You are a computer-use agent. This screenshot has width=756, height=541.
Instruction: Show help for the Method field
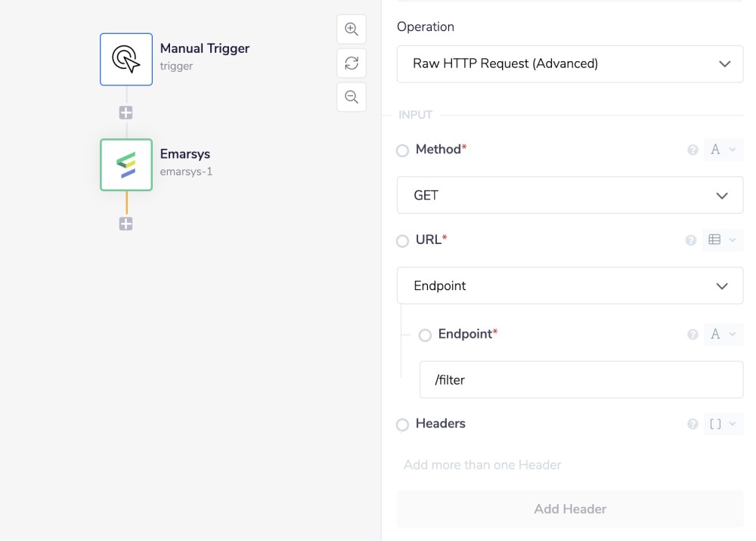pos(692,150)
